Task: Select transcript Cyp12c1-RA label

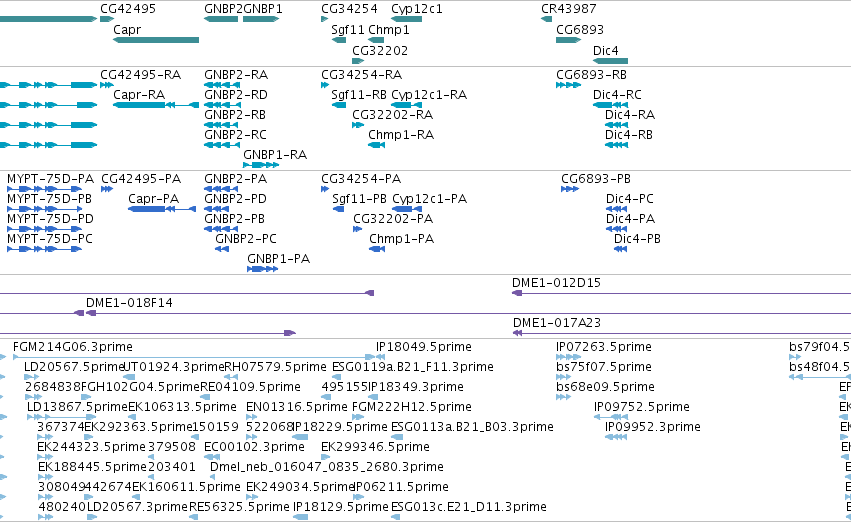Action: click(429, 95)
